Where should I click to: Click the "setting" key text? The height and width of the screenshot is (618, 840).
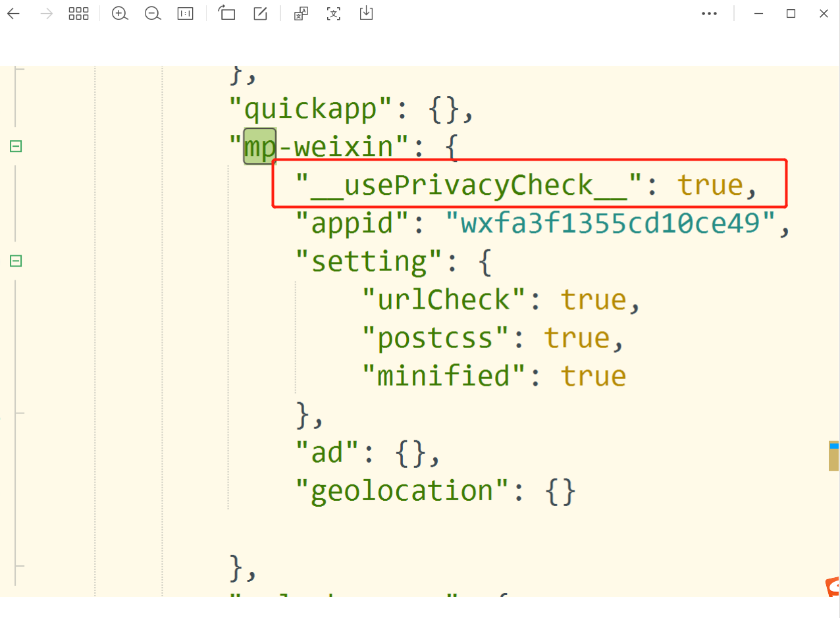point(370,262)
